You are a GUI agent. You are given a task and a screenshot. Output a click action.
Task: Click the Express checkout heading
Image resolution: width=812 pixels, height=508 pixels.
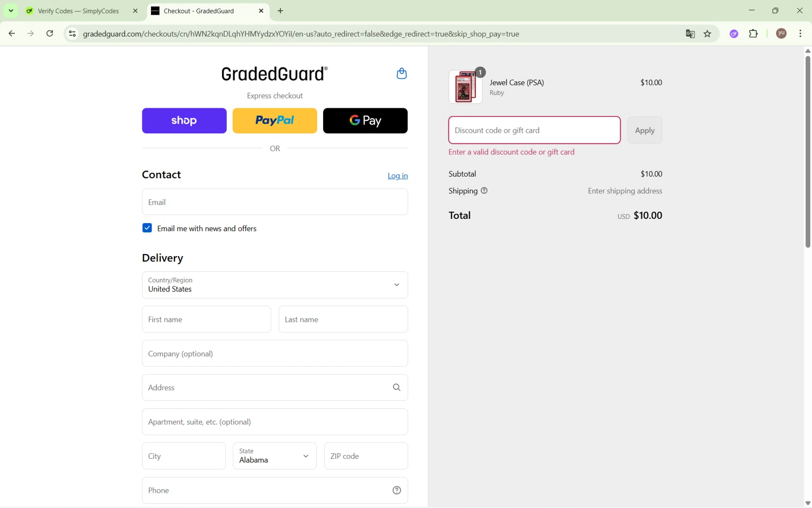274,96
